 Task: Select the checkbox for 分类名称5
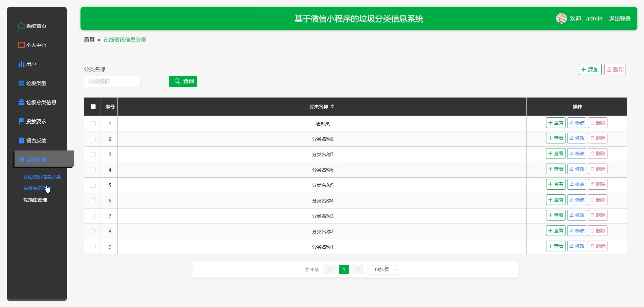tap(93, 185)
